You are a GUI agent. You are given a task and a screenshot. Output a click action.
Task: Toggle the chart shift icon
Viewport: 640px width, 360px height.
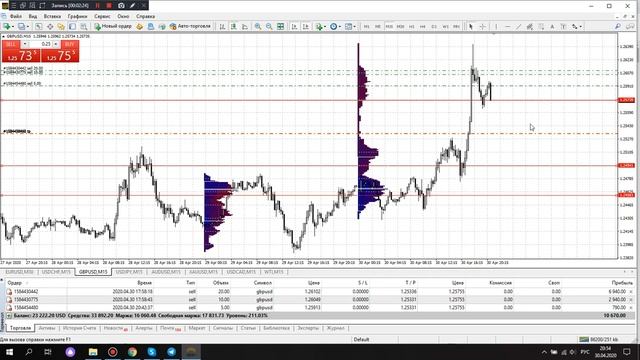click(x=306, y=26)
